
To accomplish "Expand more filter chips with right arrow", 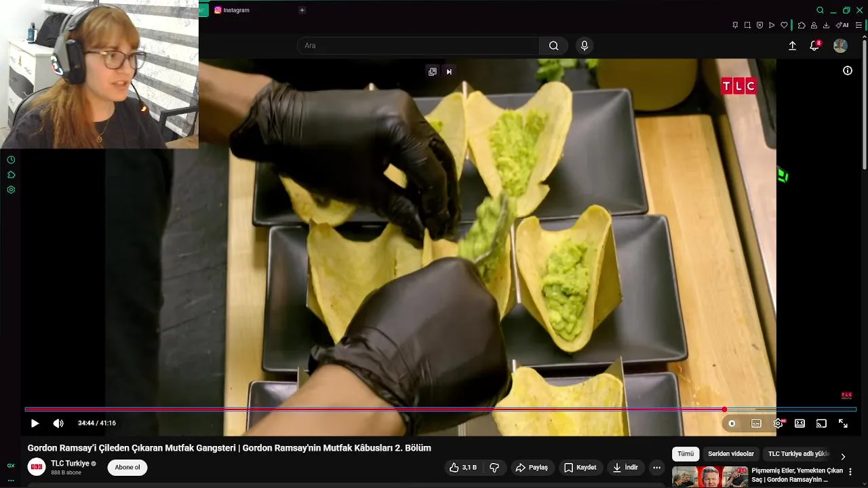I will coord(843,456).
